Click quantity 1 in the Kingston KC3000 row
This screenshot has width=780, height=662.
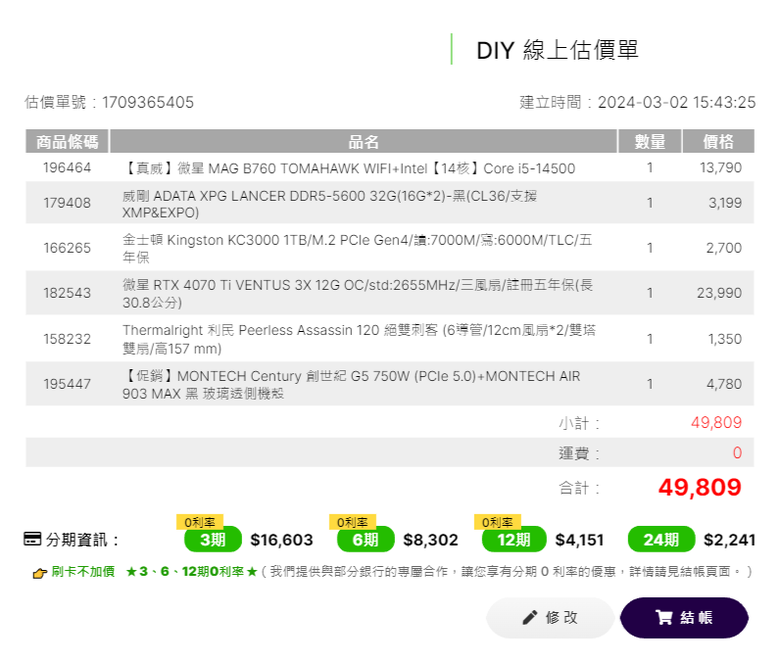[x=650, y=248]
